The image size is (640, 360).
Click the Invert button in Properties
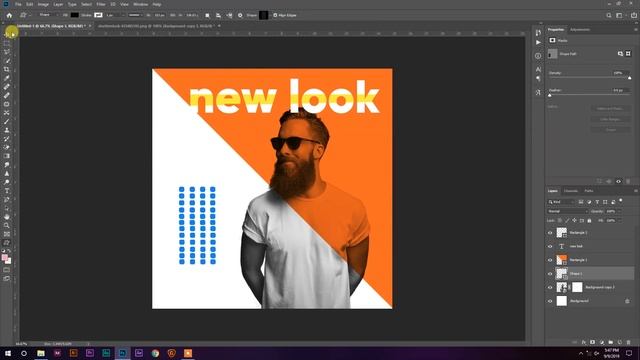point(610,130)
